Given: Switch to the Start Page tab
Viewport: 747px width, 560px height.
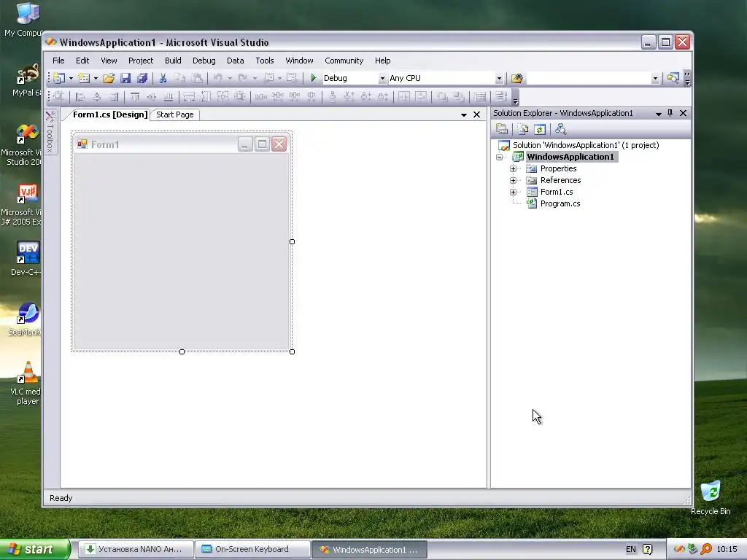Looking at the screenshot, I should pyautogui.click(x=175, y=114).
